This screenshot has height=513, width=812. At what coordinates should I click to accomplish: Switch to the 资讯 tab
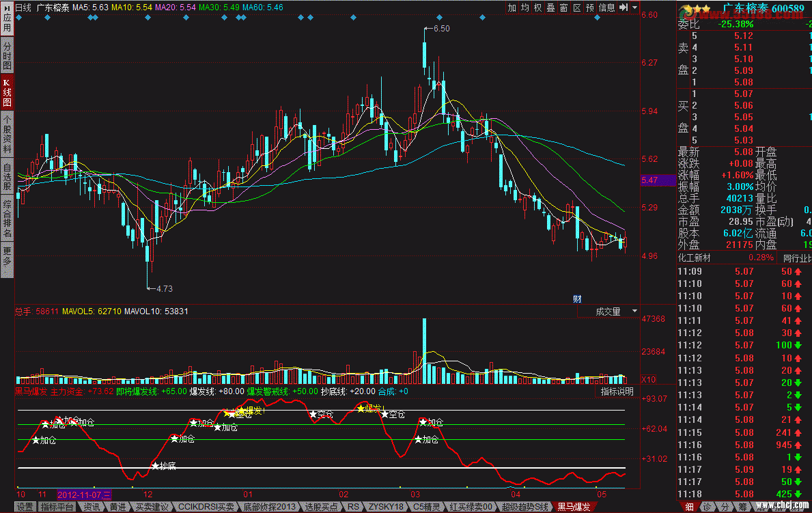coord(92,507)
